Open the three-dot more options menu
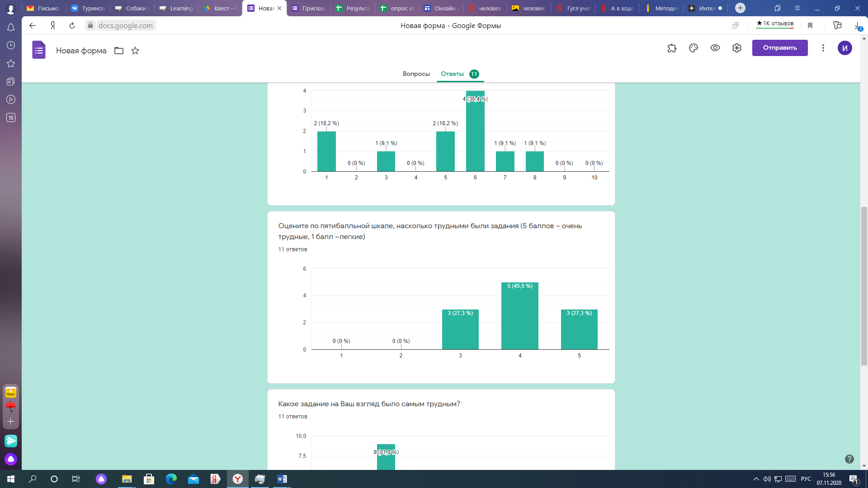This screenshot has height=488, width=868. coord(823,48)
